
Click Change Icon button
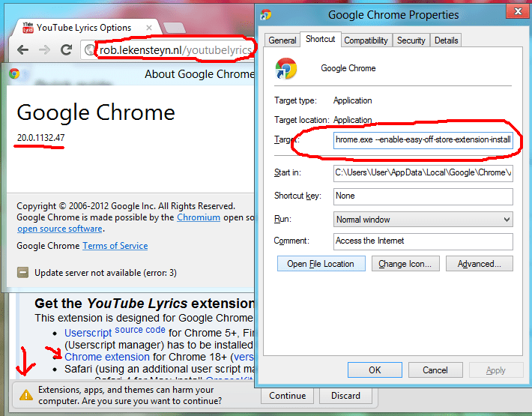pyautogui.click(x=405, y=264)
